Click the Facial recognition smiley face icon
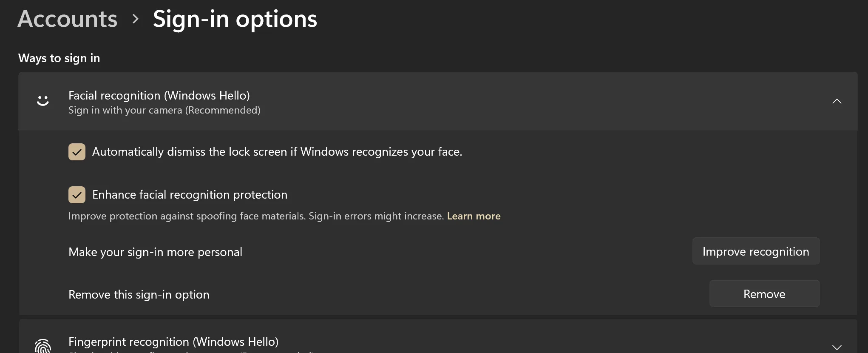 click(43, 101)
